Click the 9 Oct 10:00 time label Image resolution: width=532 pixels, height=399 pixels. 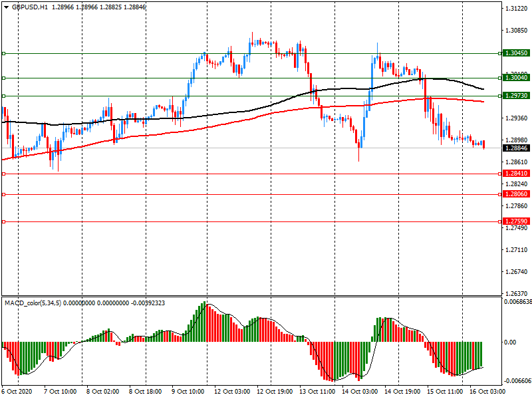(x=188, y=392)
